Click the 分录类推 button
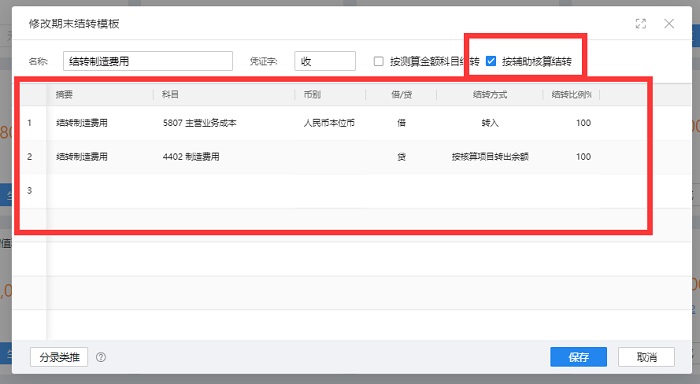The width and height of the screenshot is (700, 384). 59,357
